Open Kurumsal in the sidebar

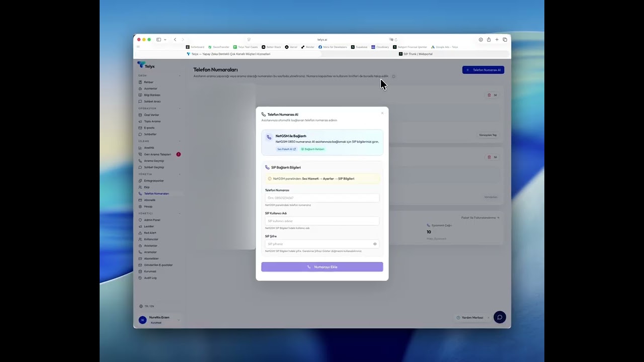pos(150,271)
